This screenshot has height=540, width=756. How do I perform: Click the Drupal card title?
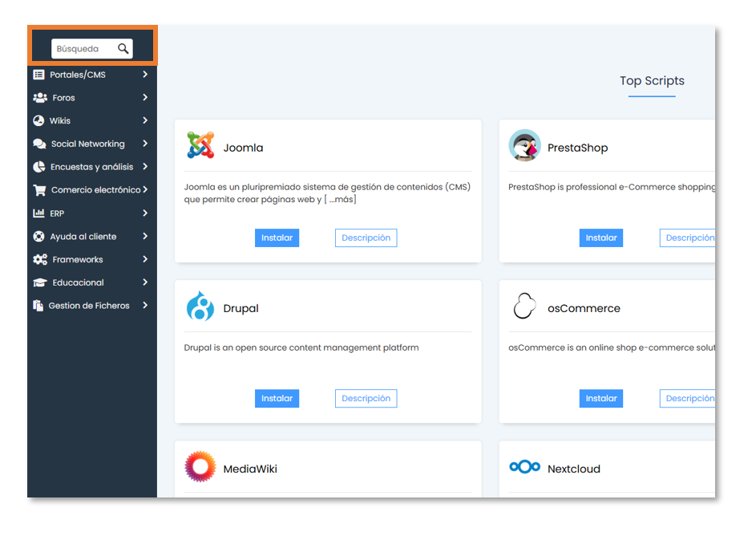[x=241, y=308]
